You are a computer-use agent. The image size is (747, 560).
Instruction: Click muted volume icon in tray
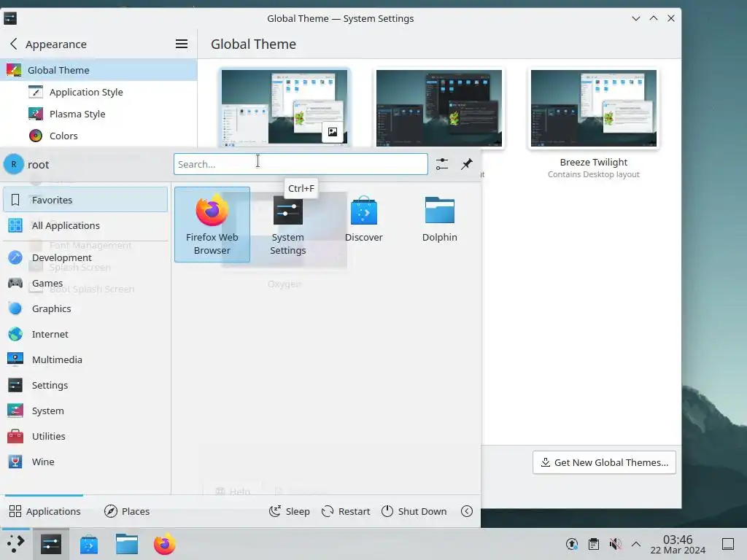pos(616,544)
